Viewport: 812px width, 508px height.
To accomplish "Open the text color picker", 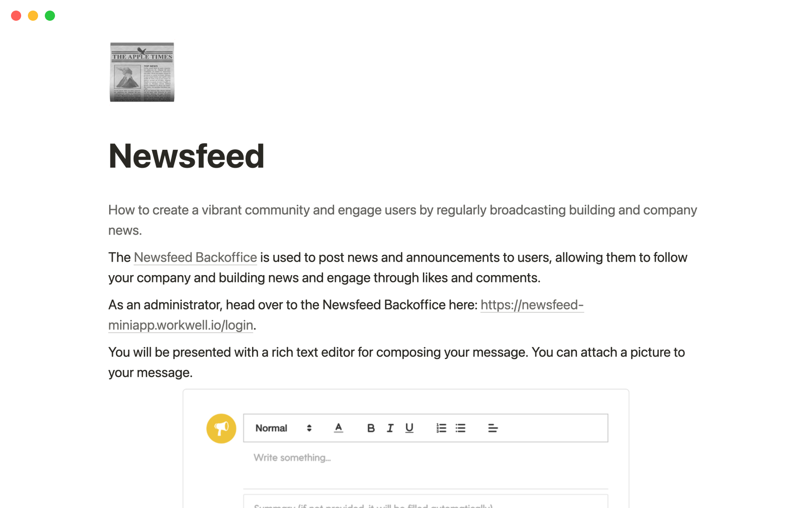I will coord(338,428).
